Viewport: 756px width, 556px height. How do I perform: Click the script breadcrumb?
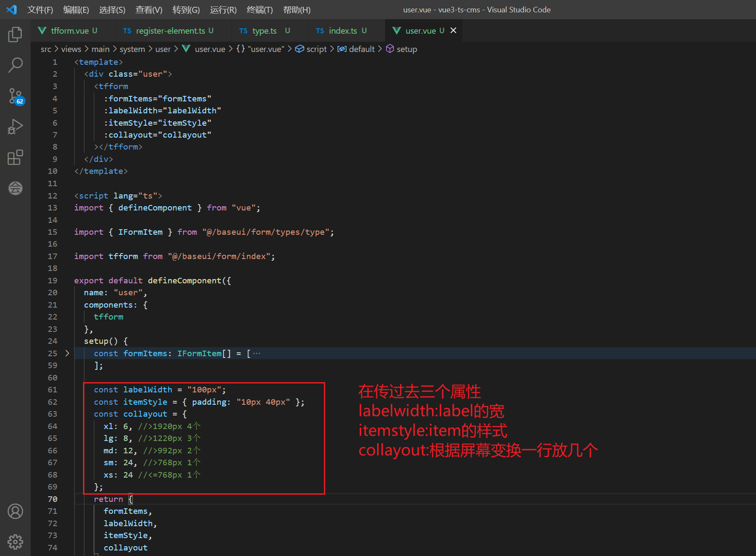click(x=311, y=49)
